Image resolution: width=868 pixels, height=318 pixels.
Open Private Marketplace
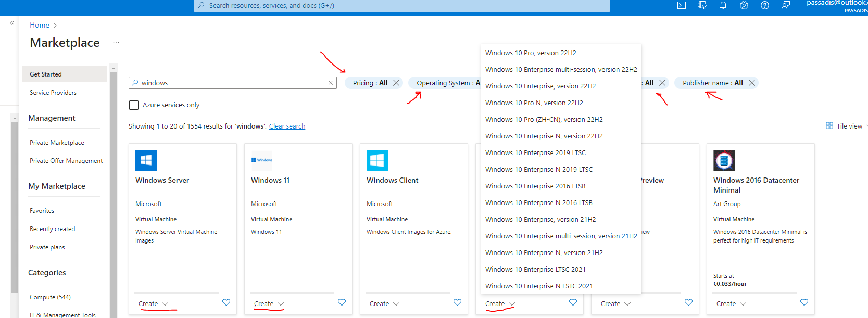(x=57, y=143)
